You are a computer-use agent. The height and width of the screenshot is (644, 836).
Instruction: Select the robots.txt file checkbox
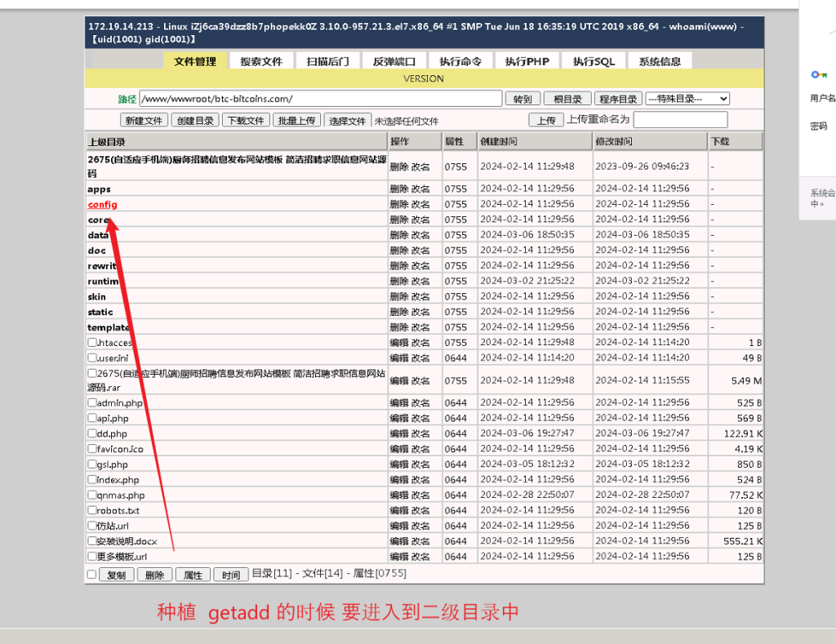pos(92,510)
